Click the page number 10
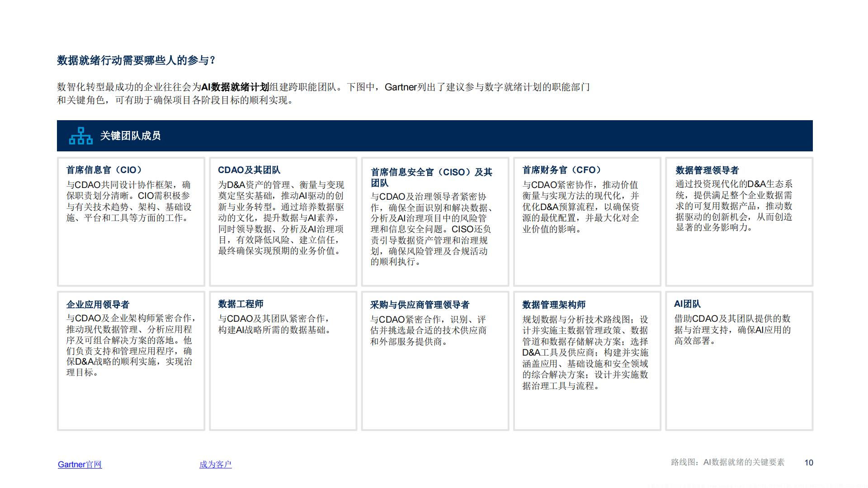The width and height of the screenshot is (868, 488). pyautogui.click(x=809, y=463)
